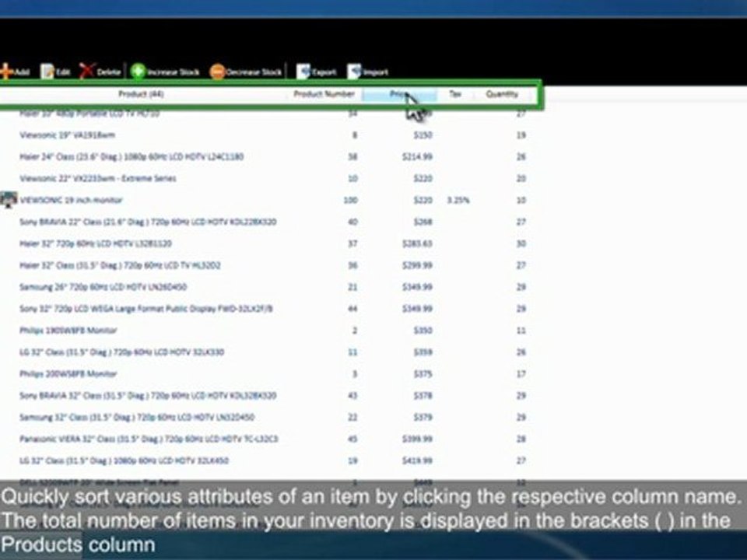The width and height of the screenshot is (747, 560).
Task: Click the green Increase Stock button
Action: (165, 72)
